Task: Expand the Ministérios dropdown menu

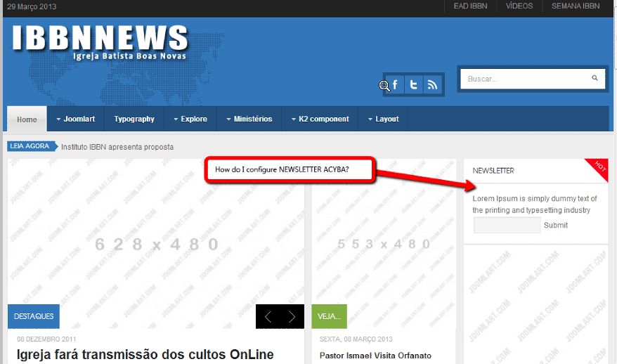Action: 249,119
